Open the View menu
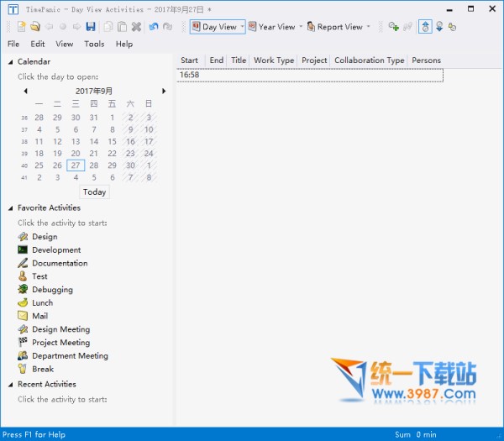504x441 pixels. [65, 44]
